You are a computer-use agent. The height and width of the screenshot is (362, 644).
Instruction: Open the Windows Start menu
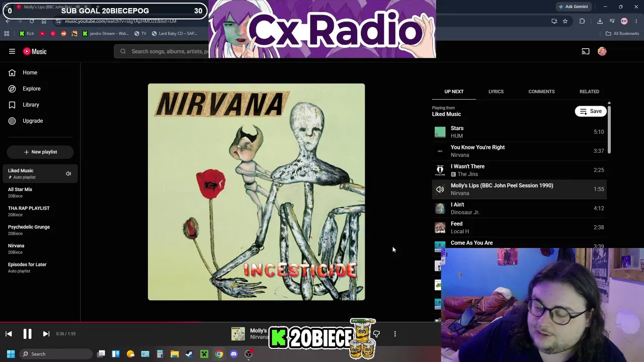11,354
